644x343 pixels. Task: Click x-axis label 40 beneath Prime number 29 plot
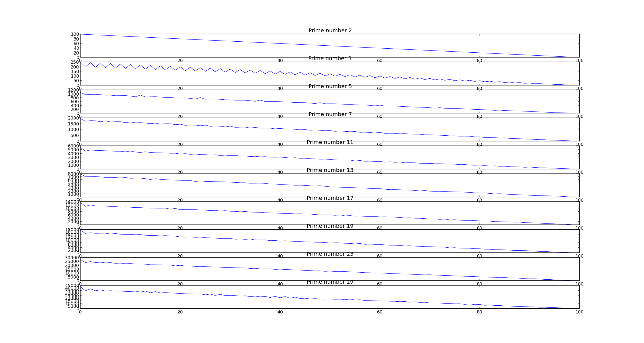pyautogui.click(x=280, y=312)
